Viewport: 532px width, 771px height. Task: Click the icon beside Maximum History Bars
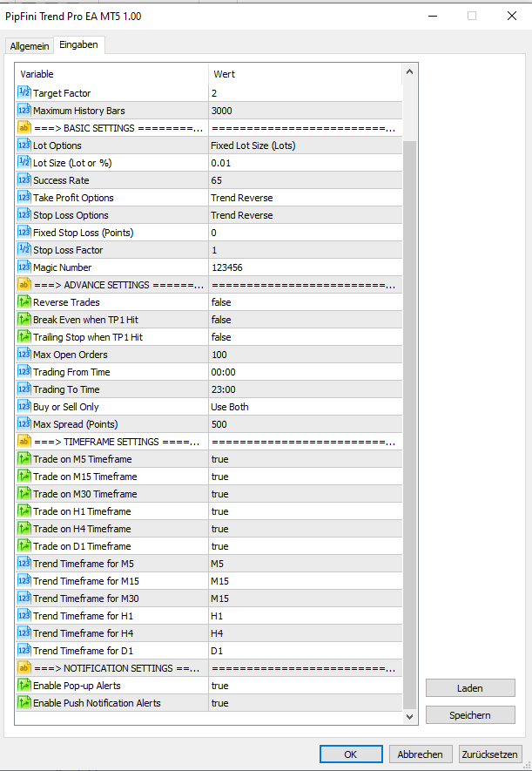pyautogui.click(x=24, y=110)
